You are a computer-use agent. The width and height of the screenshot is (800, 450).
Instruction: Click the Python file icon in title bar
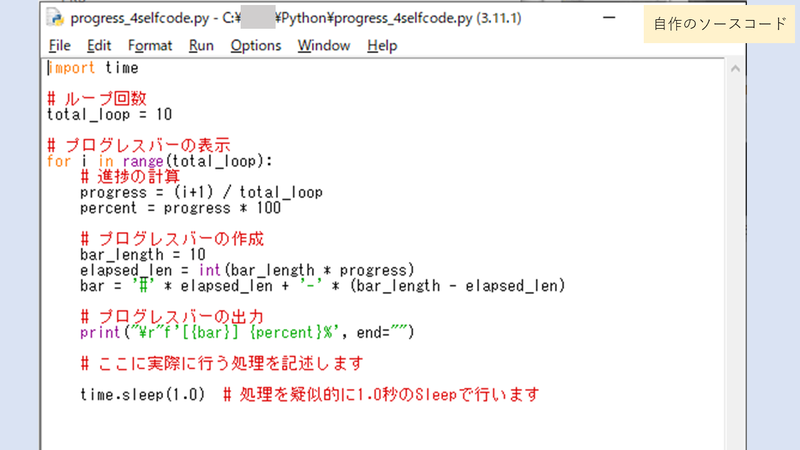55,18
